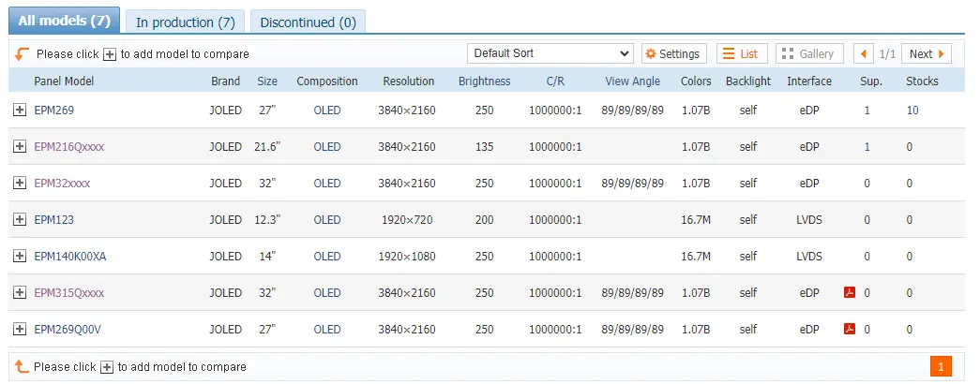The image size is (980, 384).
Task: Click Stocks column header
Action: 923,81
